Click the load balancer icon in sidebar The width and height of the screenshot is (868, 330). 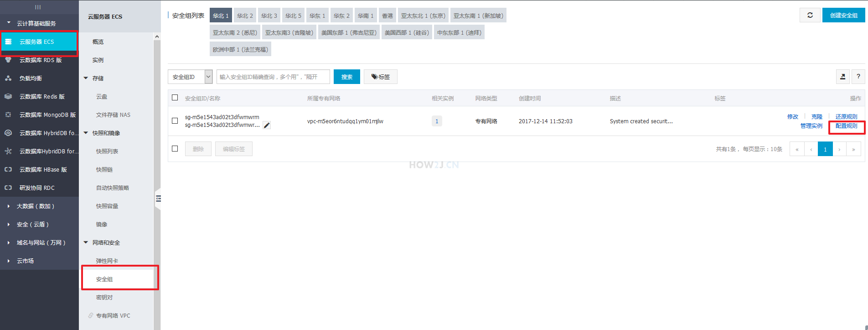point(8,78)
